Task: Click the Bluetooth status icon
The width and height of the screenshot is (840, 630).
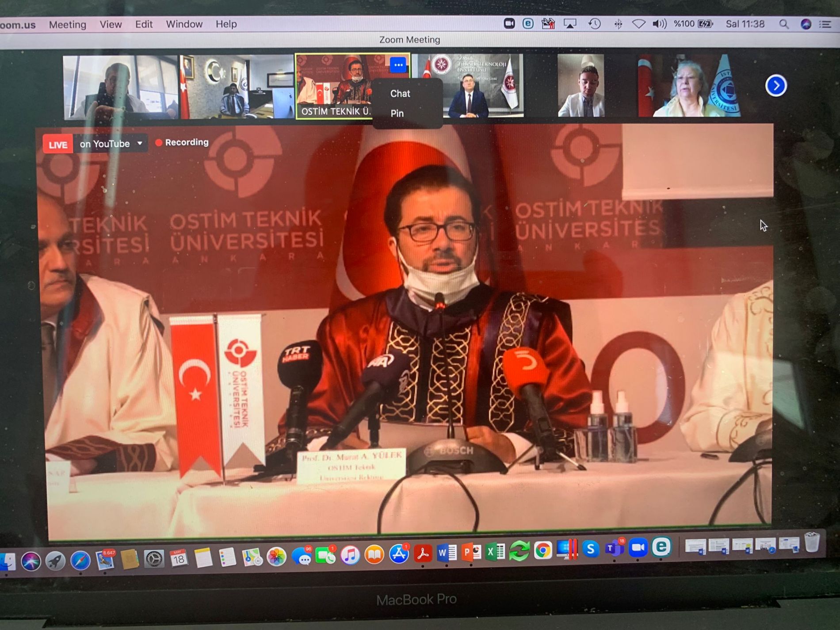Action: (x=618, y=24)
